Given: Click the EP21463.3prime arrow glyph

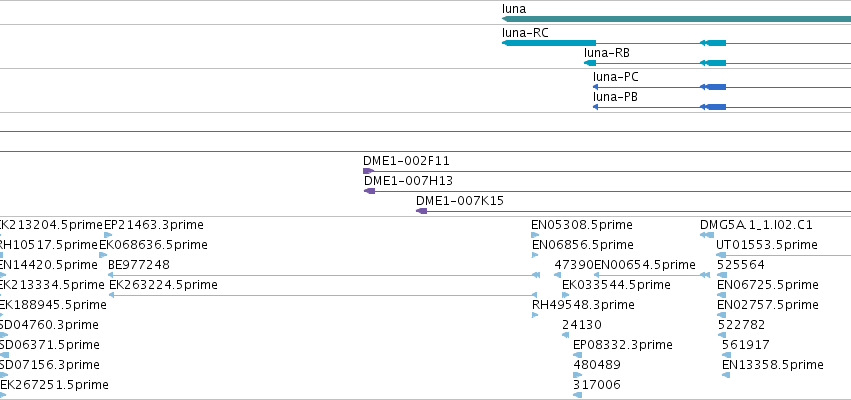Looking at the screenshot, I should coord(108,235).
